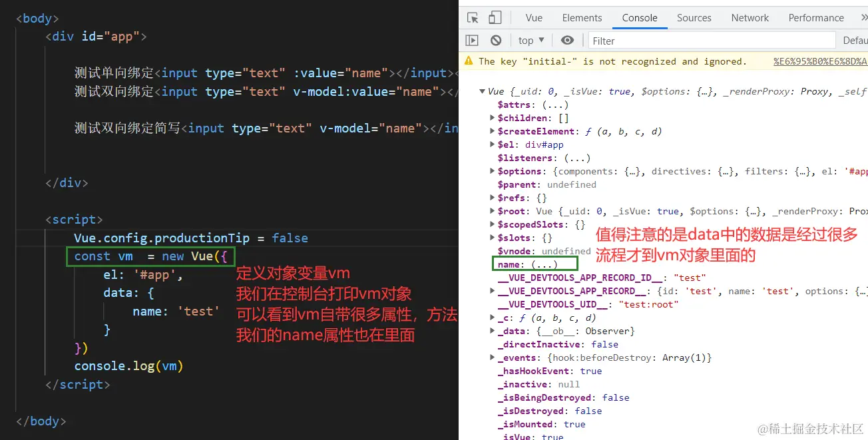
Task: Collapse the logged Vue object root
Action: point(483,92)
